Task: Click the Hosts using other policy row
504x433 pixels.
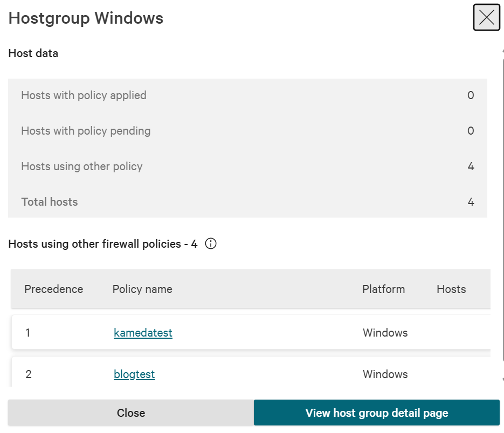Action: click(247, 166)
